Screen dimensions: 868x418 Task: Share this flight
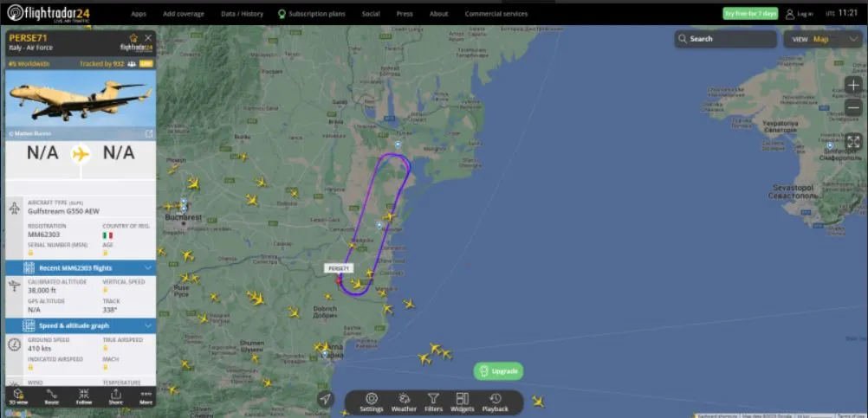pos(116,396)
